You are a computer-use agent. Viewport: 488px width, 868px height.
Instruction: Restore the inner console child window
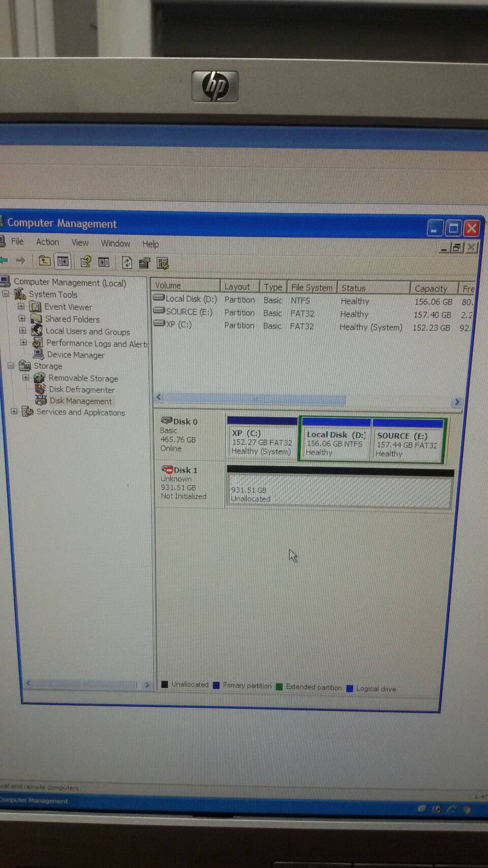tap(456, 247)
